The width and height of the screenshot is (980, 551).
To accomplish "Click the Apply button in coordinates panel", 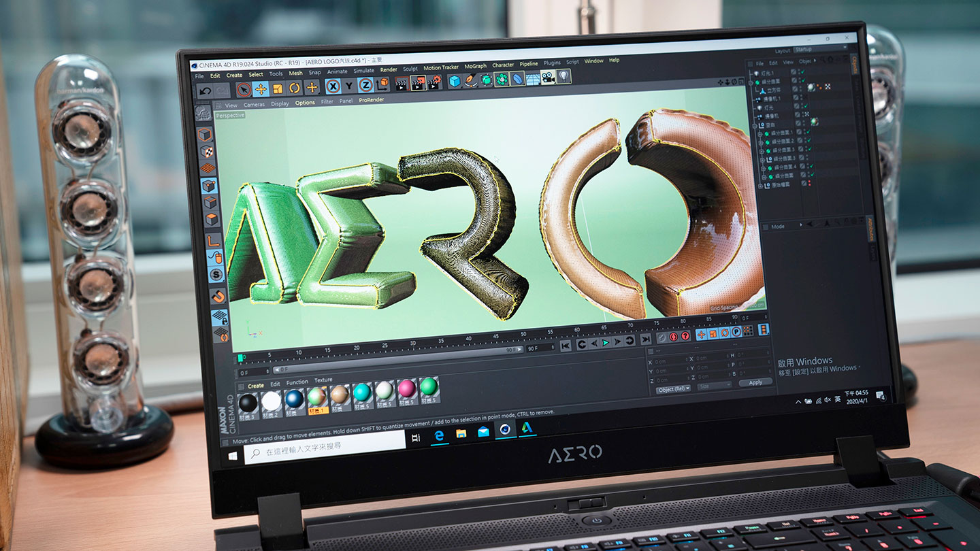I will pyautogui.click(x=755, y=382).
